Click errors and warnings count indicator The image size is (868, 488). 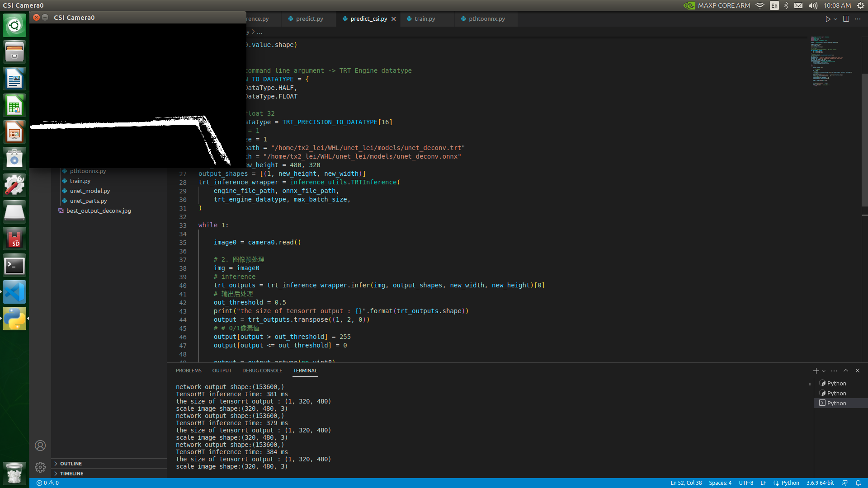(47, 483)
